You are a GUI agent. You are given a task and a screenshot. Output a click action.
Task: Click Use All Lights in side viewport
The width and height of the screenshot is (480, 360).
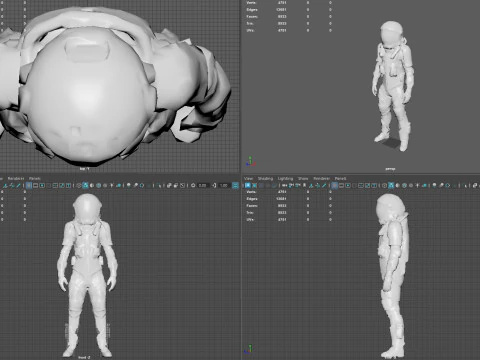coord(417,185)
